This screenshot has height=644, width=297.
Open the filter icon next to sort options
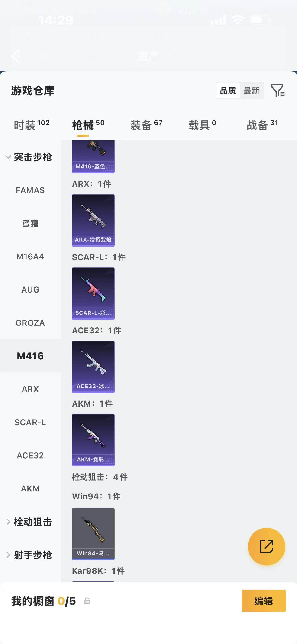[278, 90]
